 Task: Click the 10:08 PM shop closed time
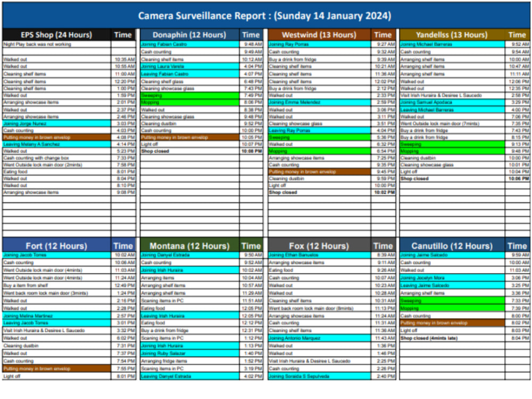tap(252, 151)
